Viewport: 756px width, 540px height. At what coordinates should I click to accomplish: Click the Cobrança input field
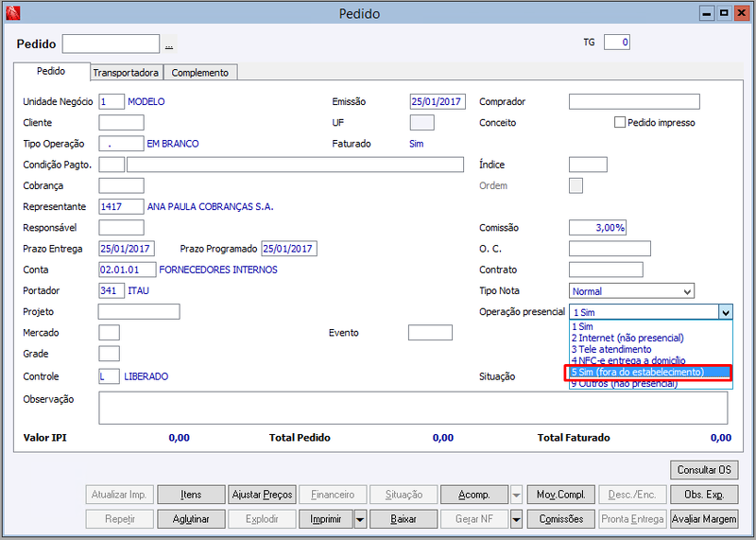tap(121, 185)
